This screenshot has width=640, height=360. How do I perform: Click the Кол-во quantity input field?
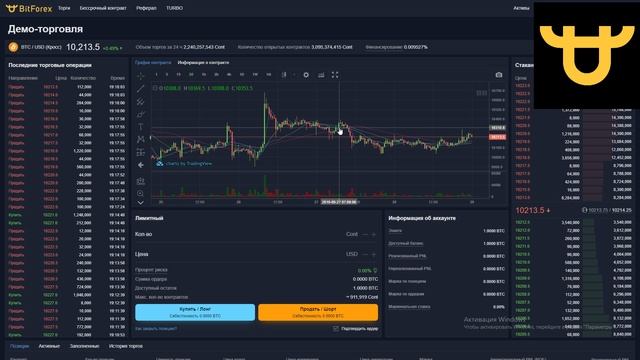pos(256,234)
